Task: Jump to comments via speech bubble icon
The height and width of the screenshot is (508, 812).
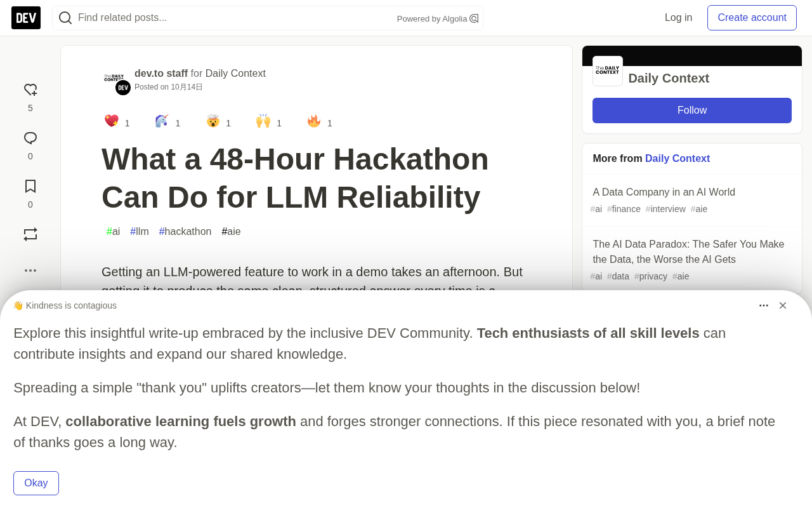Action: [x=30, y=138]
